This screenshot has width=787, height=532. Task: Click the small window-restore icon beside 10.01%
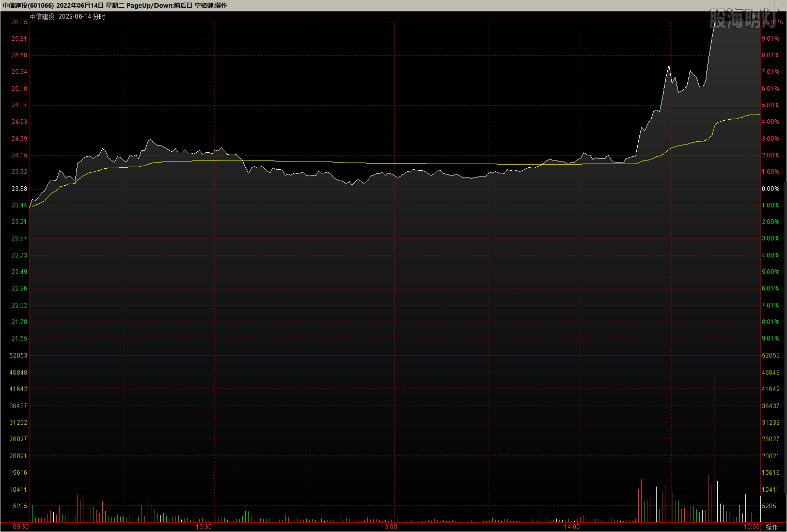[x=755, y=16]
